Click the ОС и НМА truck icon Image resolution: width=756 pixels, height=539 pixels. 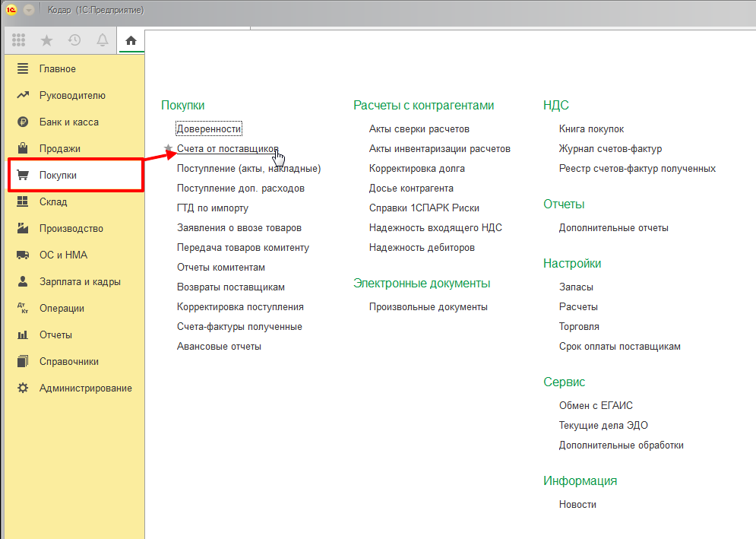23,255
